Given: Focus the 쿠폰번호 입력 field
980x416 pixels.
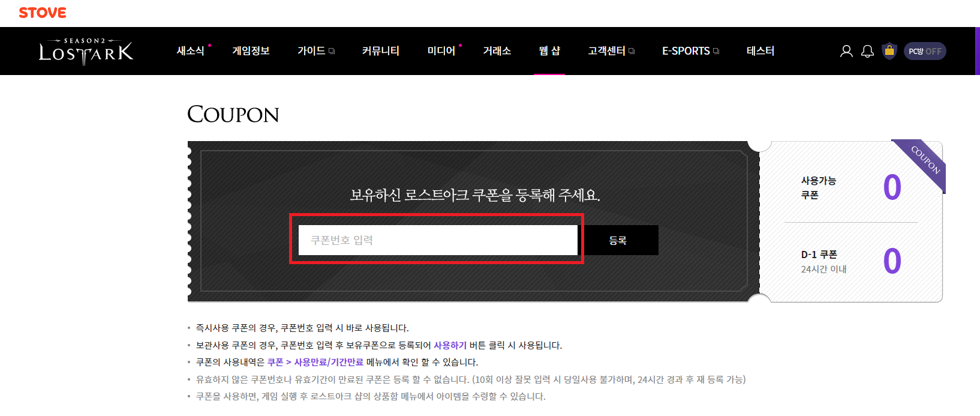Looking at the screenshot, I should click(x=438, y=240).
